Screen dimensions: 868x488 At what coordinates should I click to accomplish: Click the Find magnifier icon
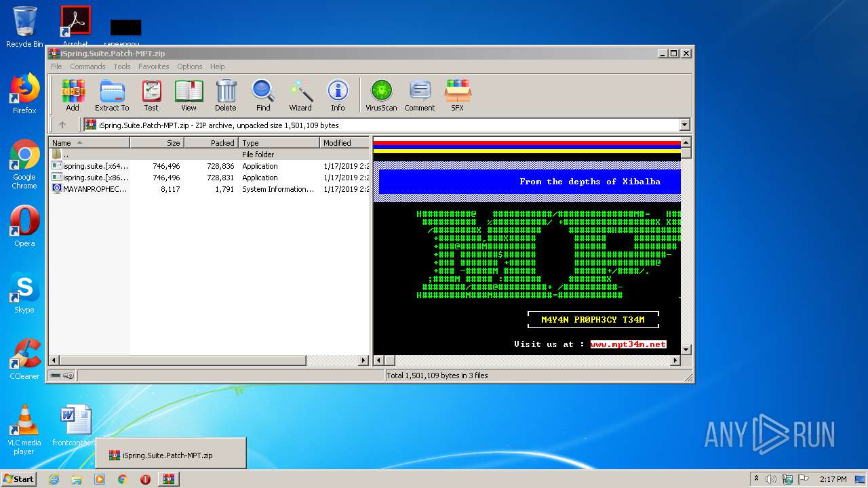tap(263, 95)
